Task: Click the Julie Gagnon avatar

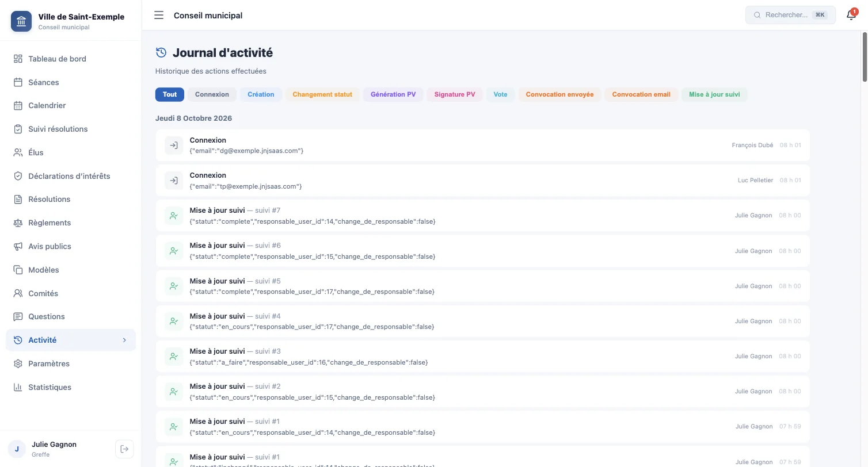Action: [x=17, y=449]
